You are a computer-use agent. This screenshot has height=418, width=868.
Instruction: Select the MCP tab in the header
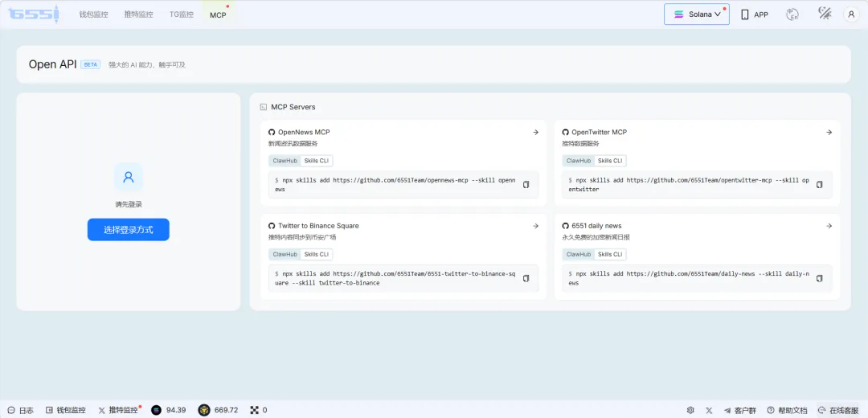[218, 15]
